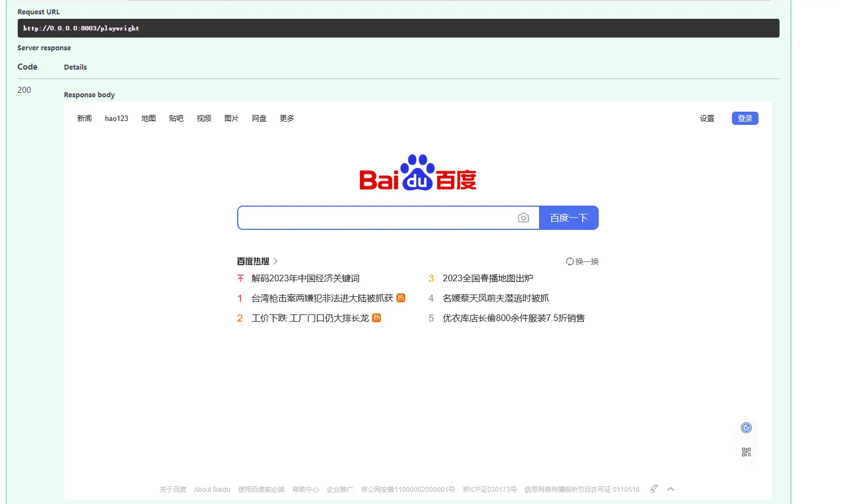Click the accessibility icon in footer

point(654,489)
